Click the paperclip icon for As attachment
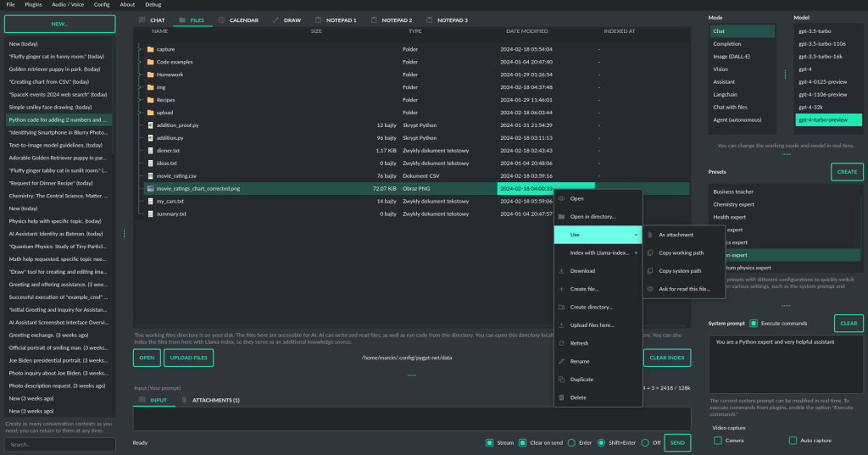This screenshot has width=868, height=455. (650, 235)
